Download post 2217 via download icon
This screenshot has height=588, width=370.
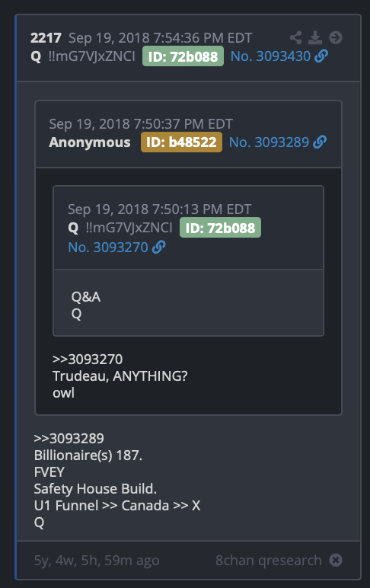pyautogui.click(x=315, y=37)
